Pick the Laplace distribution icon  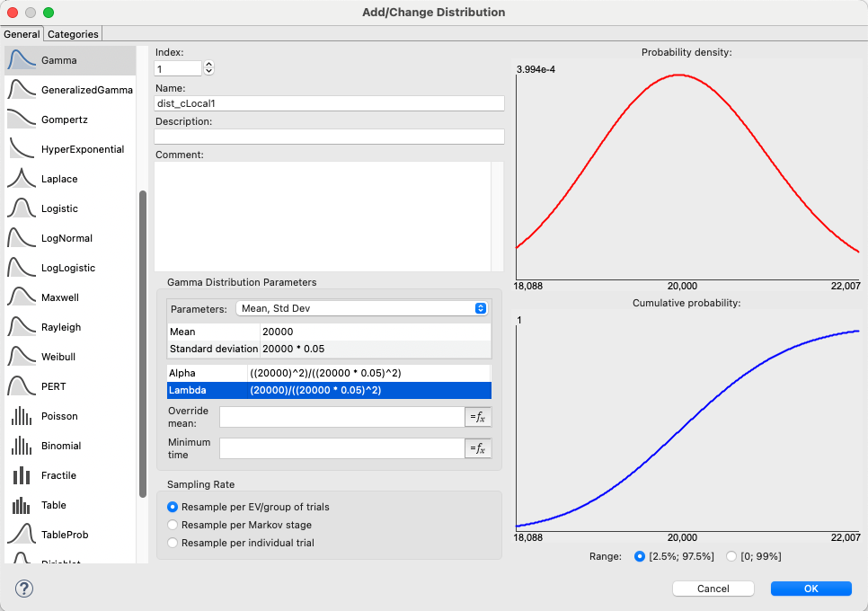(x=21, y=179)
